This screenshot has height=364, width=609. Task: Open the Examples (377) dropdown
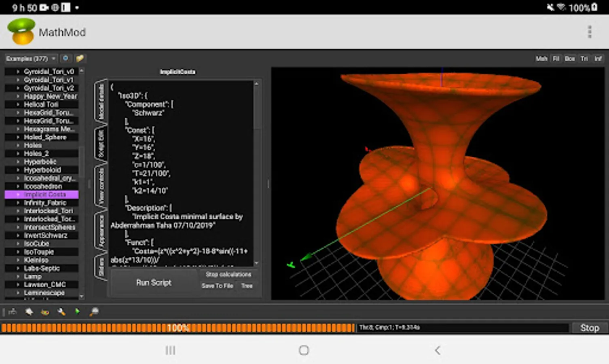point(31,59)
